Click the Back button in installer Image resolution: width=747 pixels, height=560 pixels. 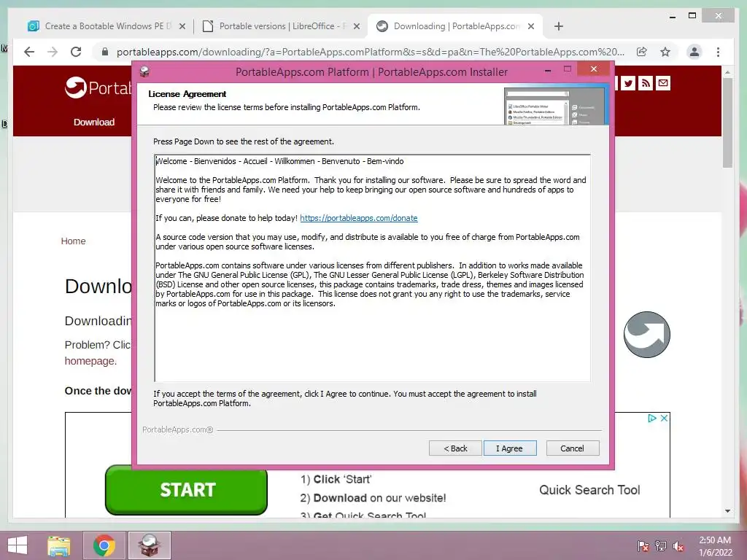(x=455, y=448)
